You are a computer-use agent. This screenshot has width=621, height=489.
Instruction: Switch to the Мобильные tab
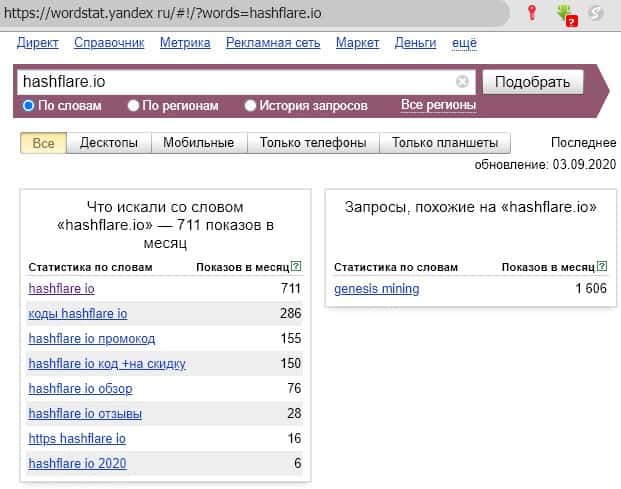199,143
